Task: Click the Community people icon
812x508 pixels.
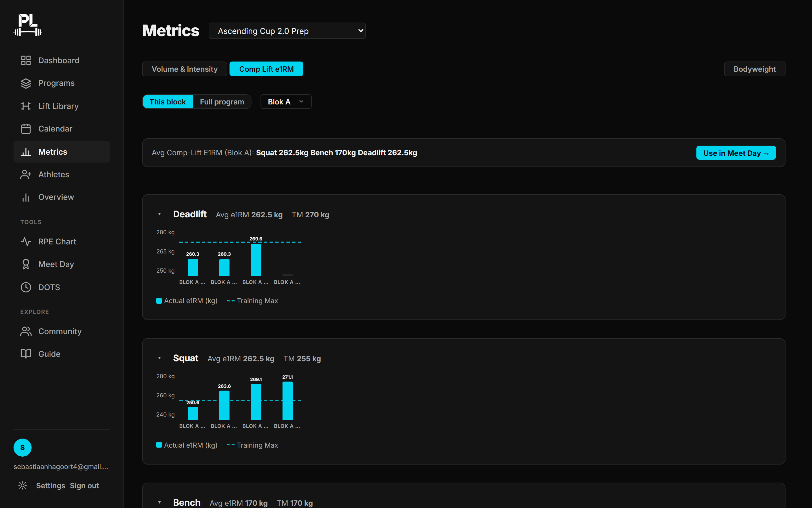Action: (26, 331)
